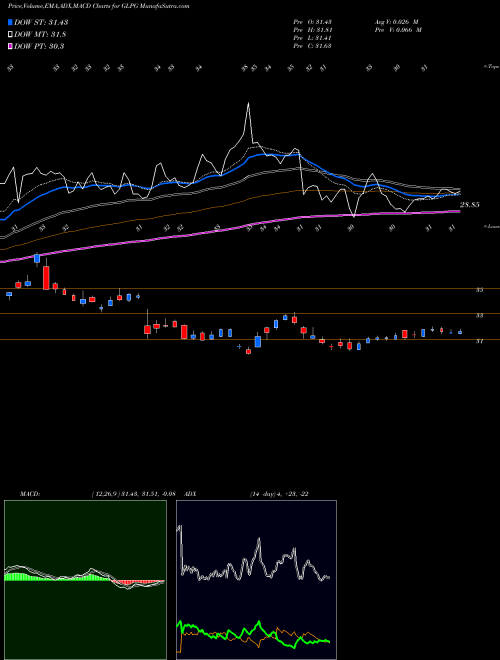Select the 'DOW PT: 30.3' legend label

tap(39, 46)
